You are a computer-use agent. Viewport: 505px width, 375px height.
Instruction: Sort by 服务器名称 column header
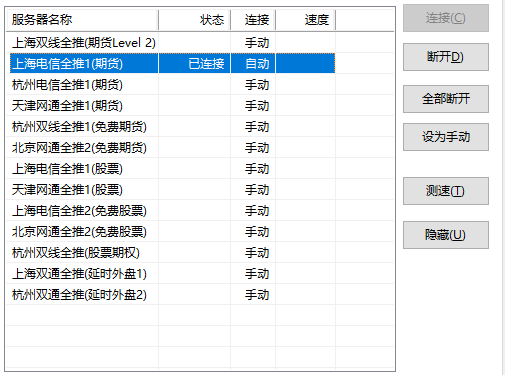tap(82, 20)
